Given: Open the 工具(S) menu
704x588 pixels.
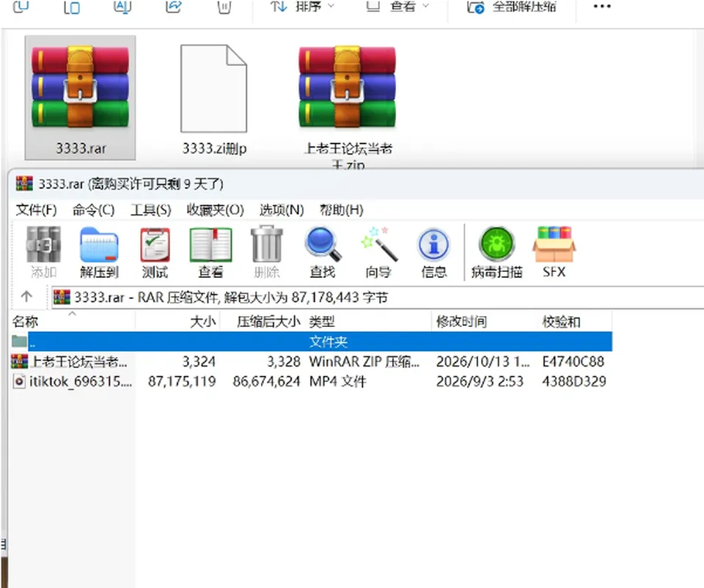Looking at the screenshot, I should [150, 210].
